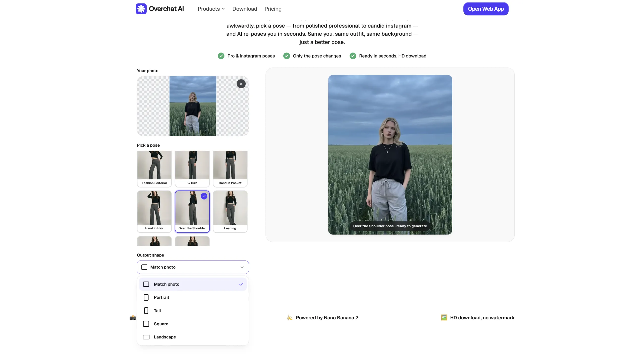The width and height of the screenshot is (644, 355).
Task: Click the Landscape shape icon
Action: (146, 337)
